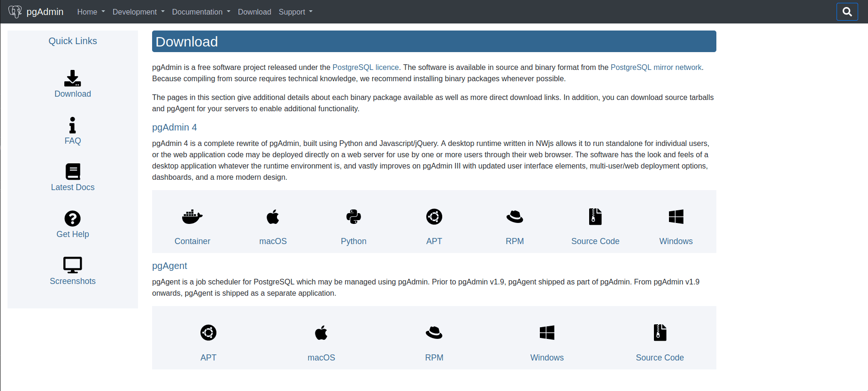Click the Source Code label under pgAdmin 4

tap(595, 241)
